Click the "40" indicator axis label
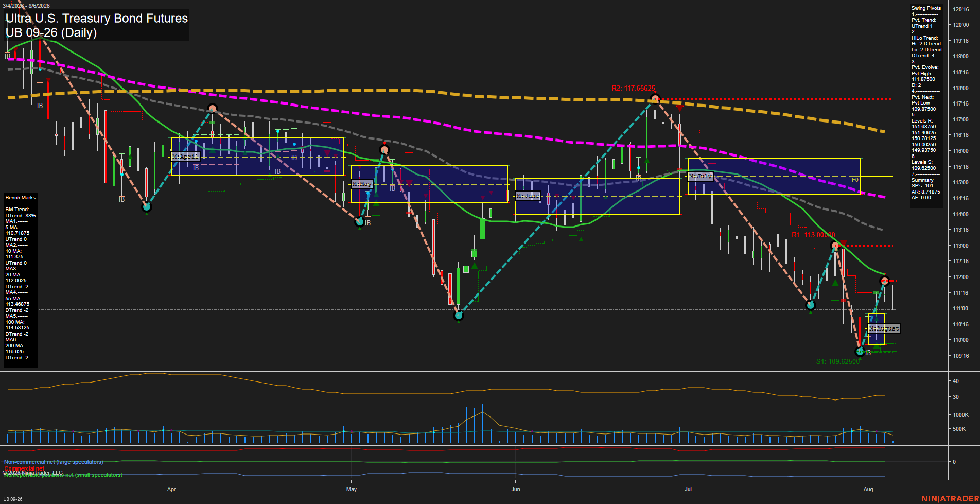The width and height of the screenshot is (980, 504). [956, 381]
